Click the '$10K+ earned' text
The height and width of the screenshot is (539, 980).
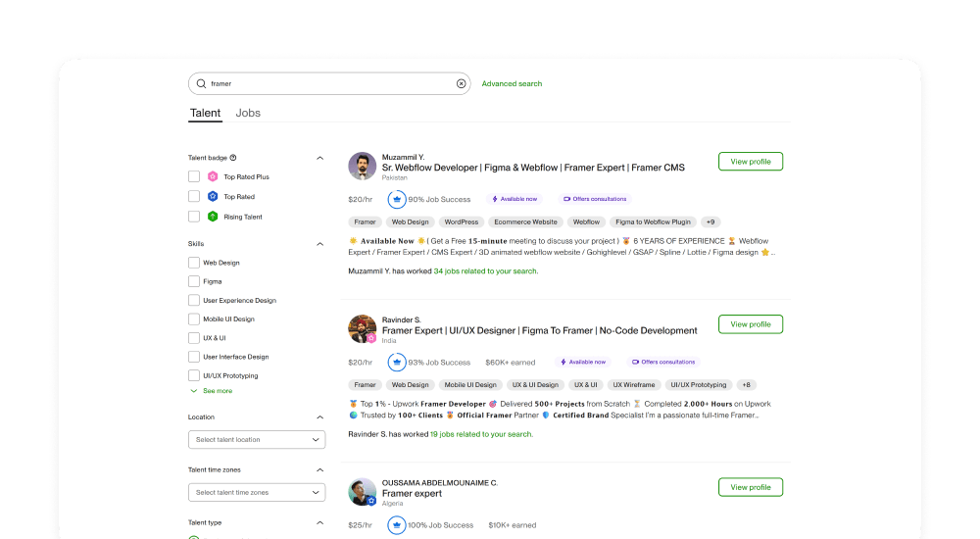(512, 525)
